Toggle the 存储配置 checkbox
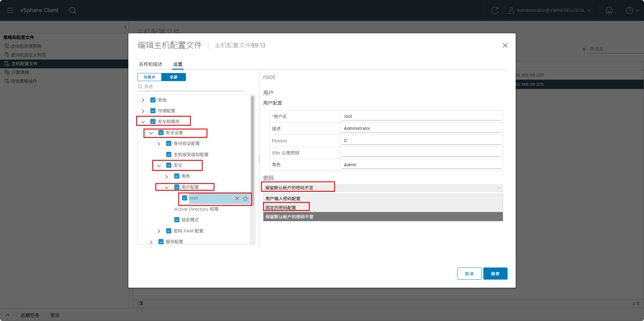 click(x=153, y=111)
